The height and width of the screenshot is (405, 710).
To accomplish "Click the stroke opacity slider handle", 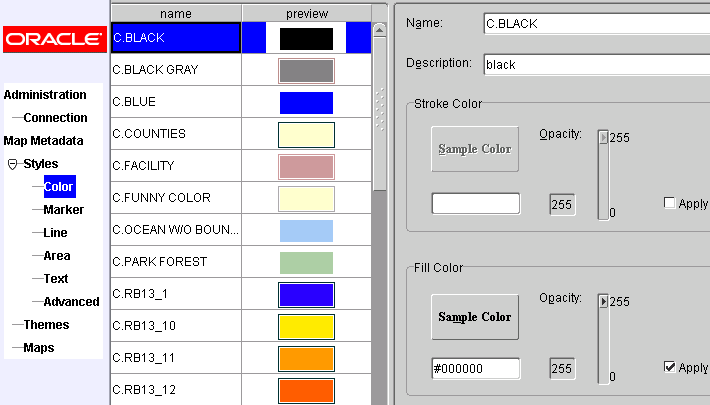I will (603, 137).
